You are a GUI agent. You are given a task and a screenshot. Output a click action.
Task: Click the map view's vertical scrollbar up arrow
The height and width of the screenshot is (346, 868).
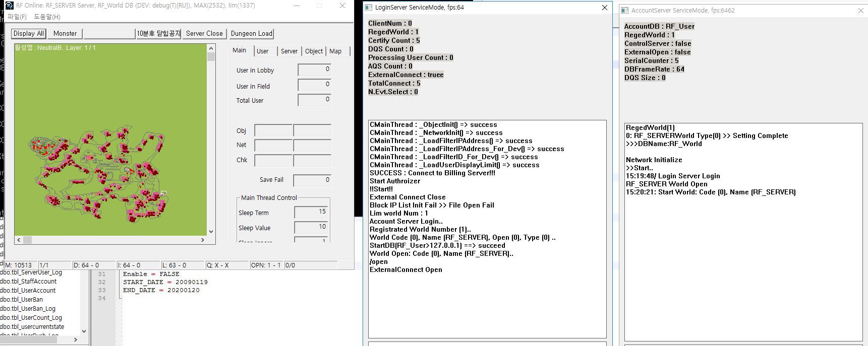pos(211,48)
